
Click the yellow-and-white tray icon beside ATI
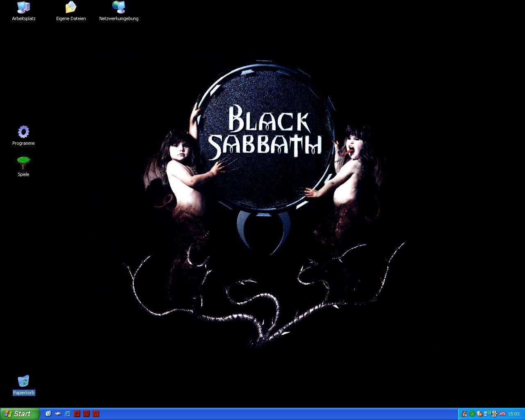tap(494, 414)
